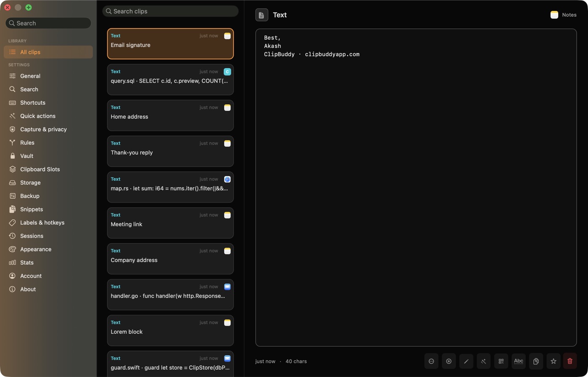Click the asterisk circle button in toolbar
588x377 pixels.
point(449,361)
